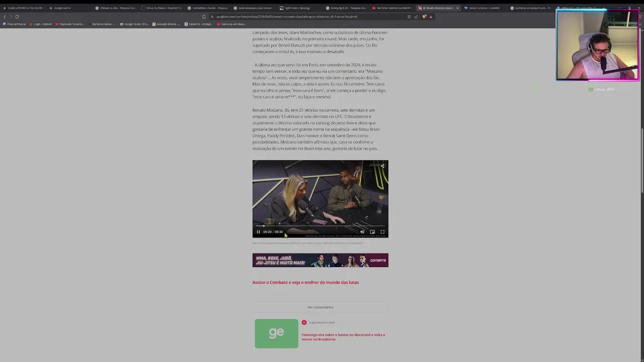Switch to the 'PIORES LUTAS' first tab
Image resolution: width=644 pixels, height=362 pixels.
point(23,8)
